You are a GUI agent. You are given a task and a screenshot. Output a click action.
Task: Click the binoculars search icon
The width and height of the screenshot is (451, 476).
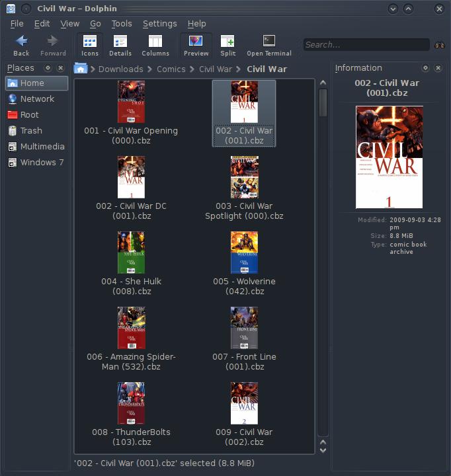tap(440, 45)
